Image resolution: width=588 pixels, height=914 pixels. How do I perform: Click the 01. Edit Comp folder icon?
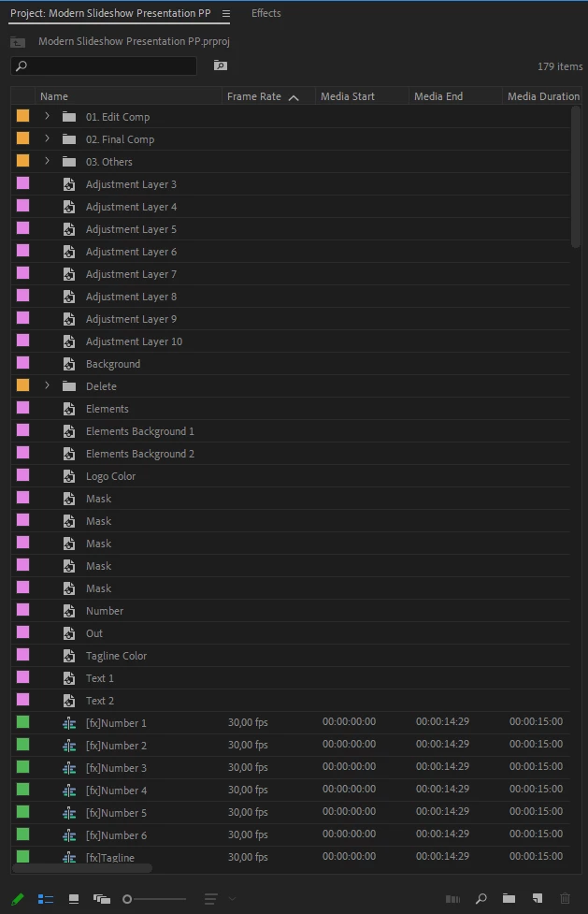(69, 117)
